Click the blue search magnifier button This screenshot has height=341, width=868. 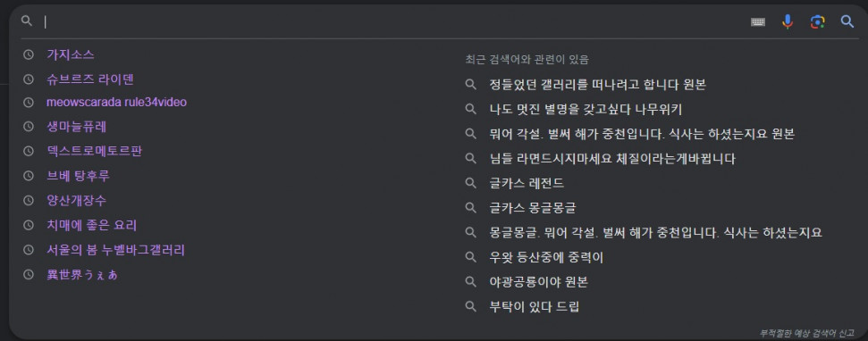pyautogui.click(x=847, y=21)
